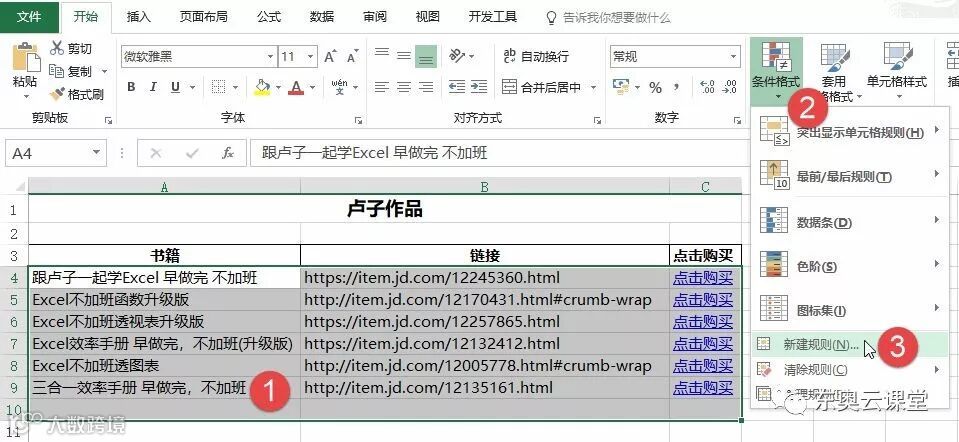This screenshot has height=442, width=959.
Task: Open the font name dropdown 微软雅黑
Action: (270, 57)
